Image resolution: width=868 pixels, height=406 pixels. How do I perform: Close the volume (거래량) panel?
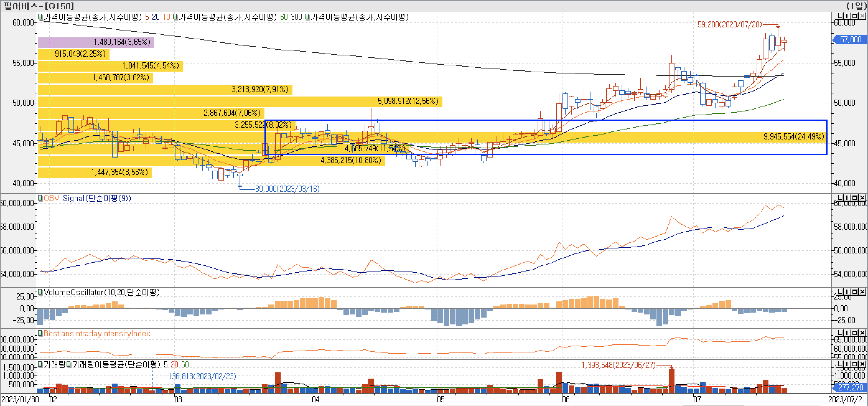coord(862,364)
